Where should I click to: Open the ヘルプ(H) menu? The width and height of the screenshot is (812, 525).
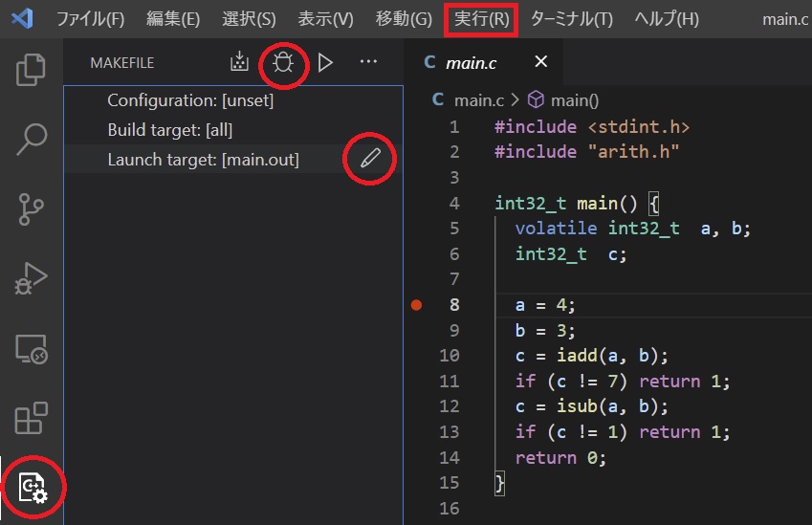point(667,19)
